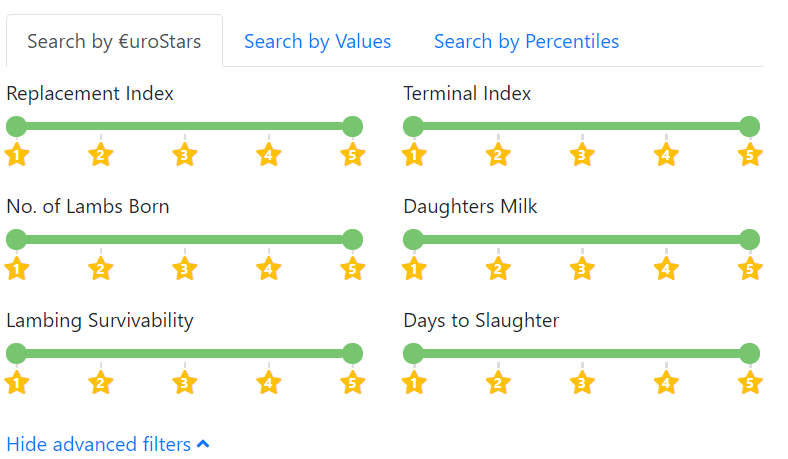This screenshot has width=788, height=459.
Task: Open the Search by Percentiles tab
Action: (x=526, y=41)
